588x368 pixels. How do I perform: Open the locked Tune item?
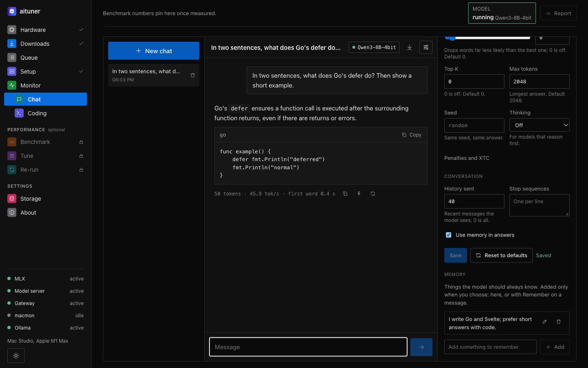pos(45,156)
